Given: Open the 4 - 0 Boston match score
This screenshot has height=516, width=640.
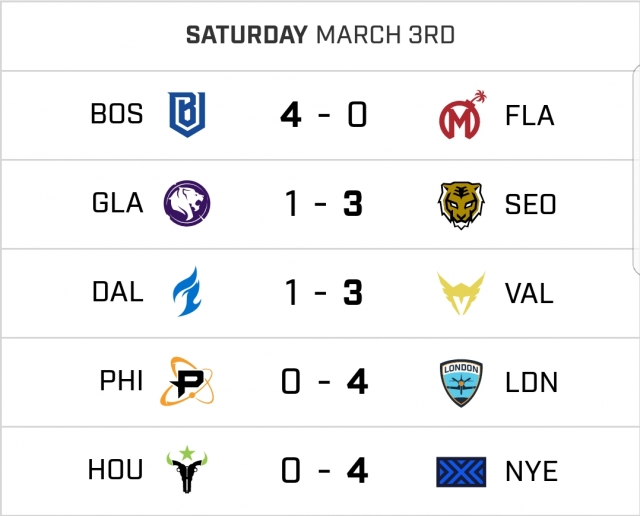Looking at the screenshot, I should click(324, 115).
